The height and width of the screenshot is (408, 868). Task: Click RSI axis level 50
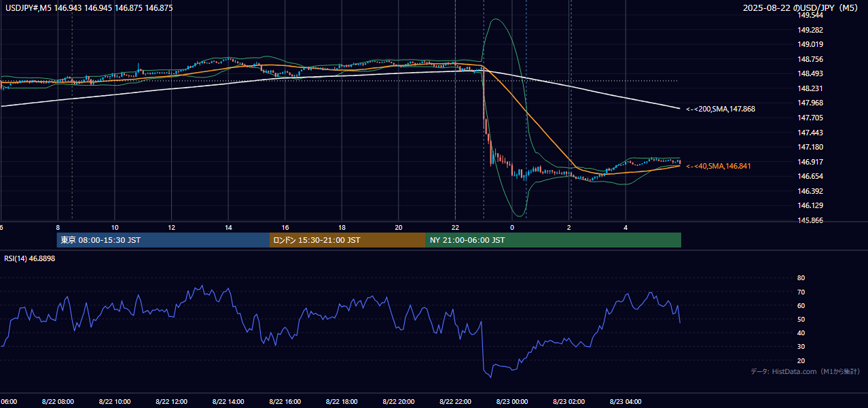801,319
